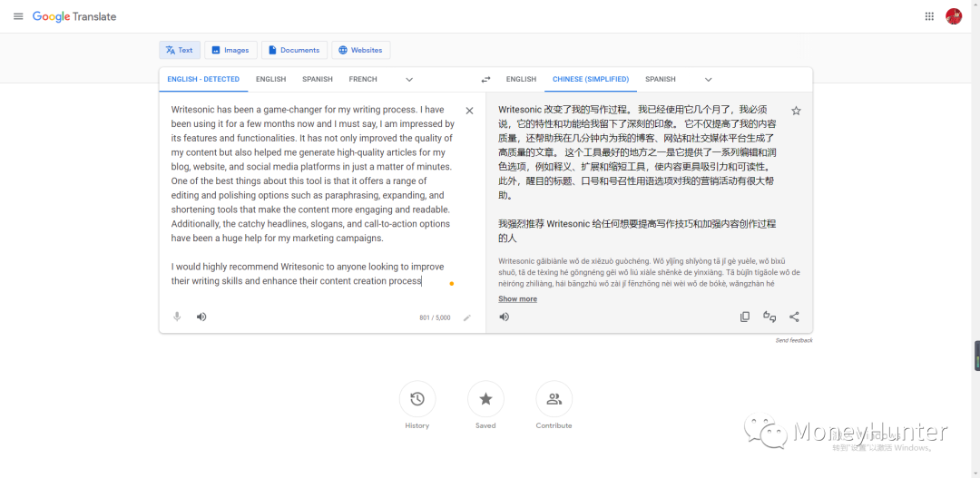Listen to the source text
This screenshot has width=980, height=478.
click(x=201, y=317)
